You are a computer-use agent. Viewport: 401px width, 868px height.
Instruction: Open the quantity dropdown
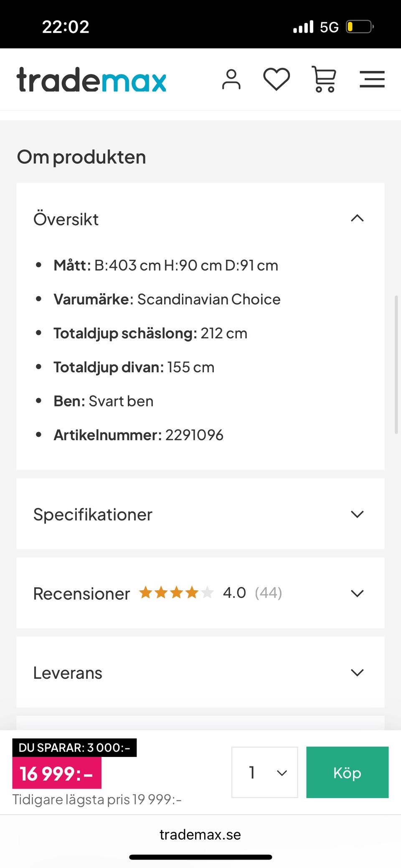pos(264,772)
